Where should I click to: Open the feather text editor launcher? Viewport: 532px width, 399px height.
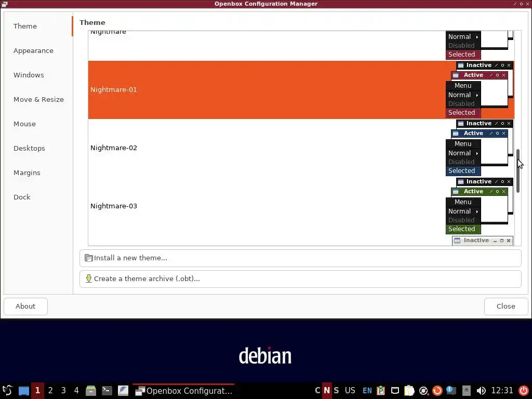123,391
